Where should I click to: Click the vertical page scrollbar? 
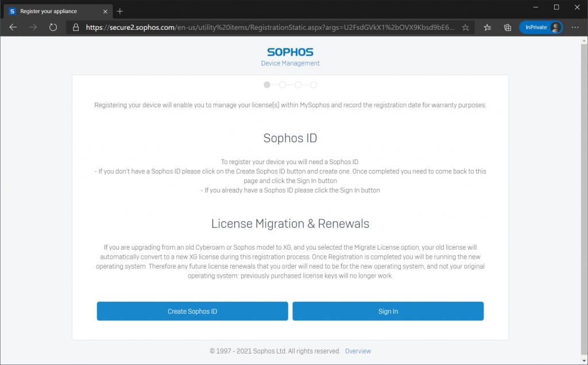pos(584,199)
